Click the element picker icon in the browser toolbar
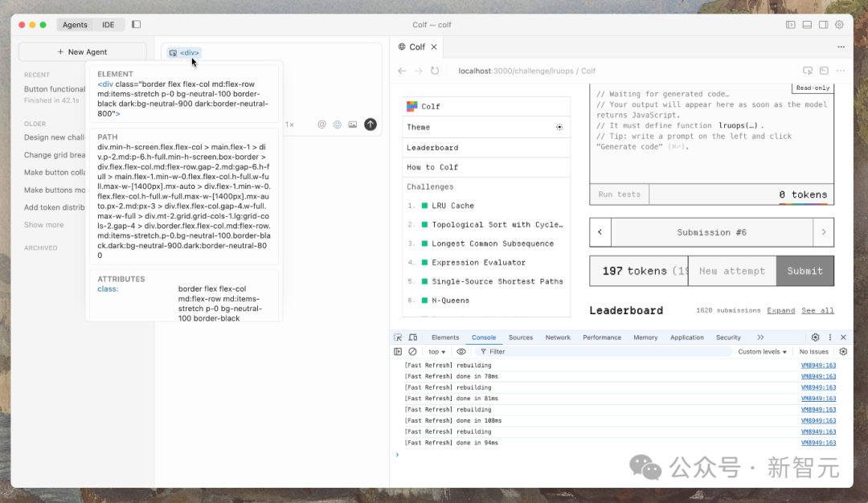 click(x=808, y=71)
